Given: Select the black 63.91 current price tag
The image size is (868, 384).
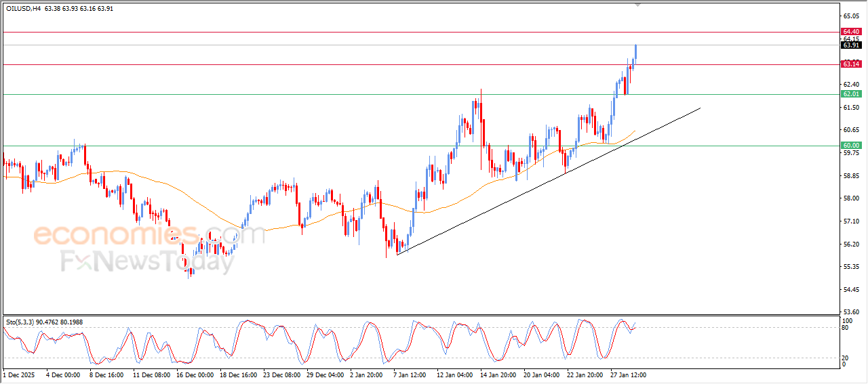Looking at the screenshot, I should [850, 45].
